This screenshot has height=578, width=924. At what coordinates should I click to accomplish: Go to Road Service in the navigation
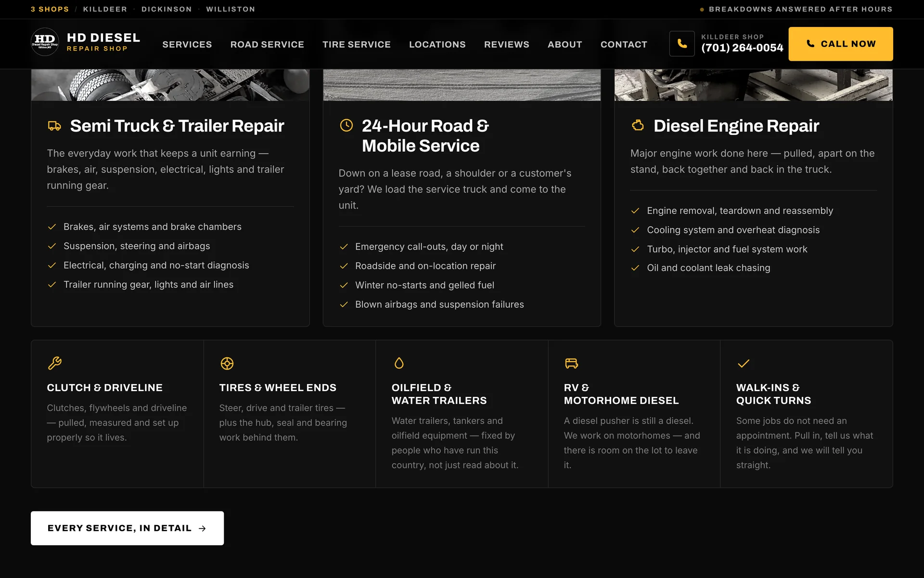click(267, 44)
